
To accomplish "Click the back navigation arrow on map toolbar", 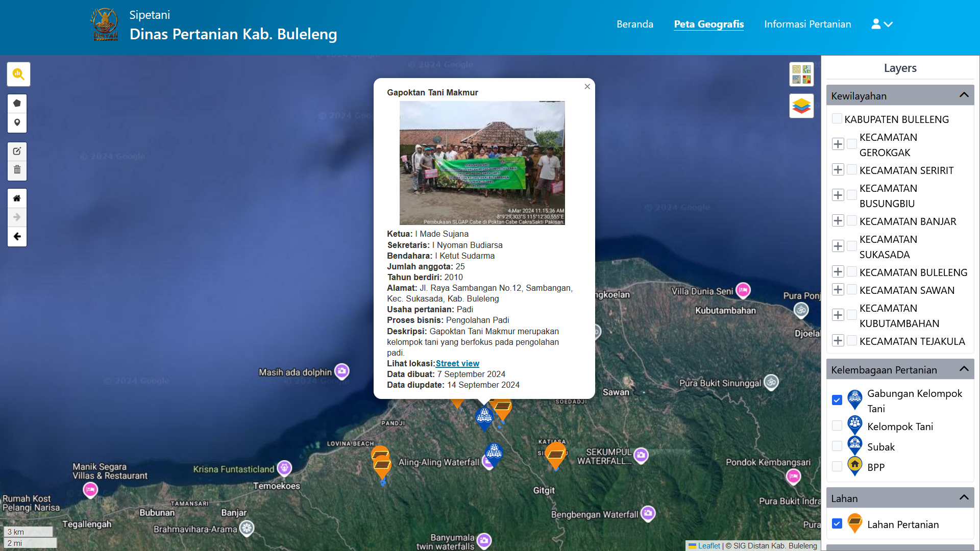I will [x=17, y=236].
